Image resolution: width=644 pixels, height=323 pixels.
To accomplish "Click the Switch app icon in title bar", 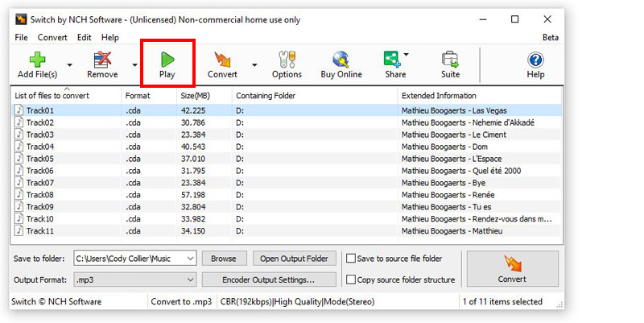I will coord(21,19).
